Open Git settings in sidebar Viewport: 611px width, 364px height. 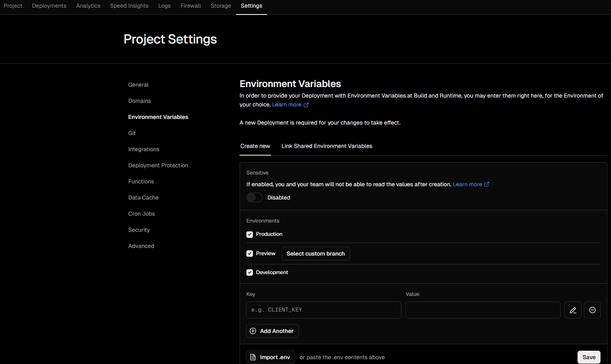pyautogui.click(x=132, y=133)
